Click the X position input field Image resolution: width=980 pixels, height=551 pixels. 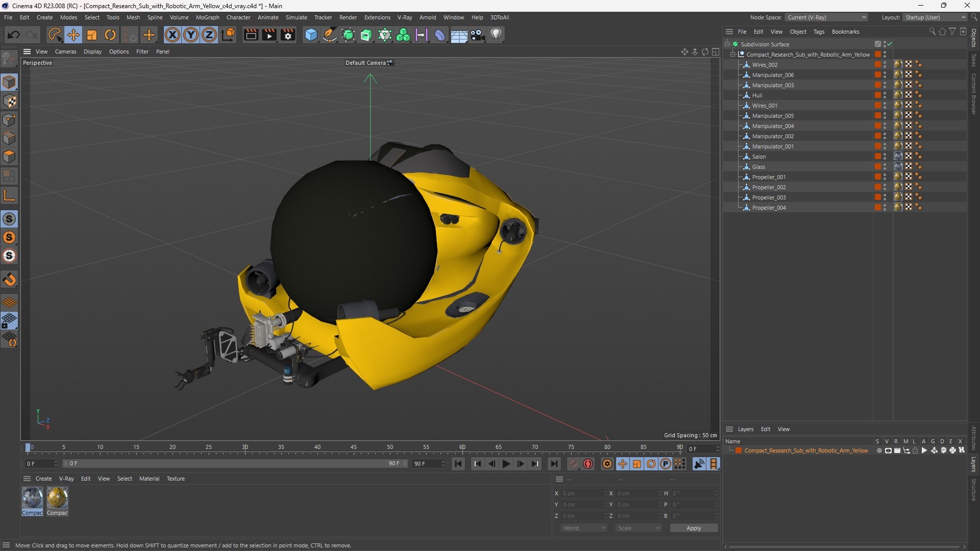[583, 493]
